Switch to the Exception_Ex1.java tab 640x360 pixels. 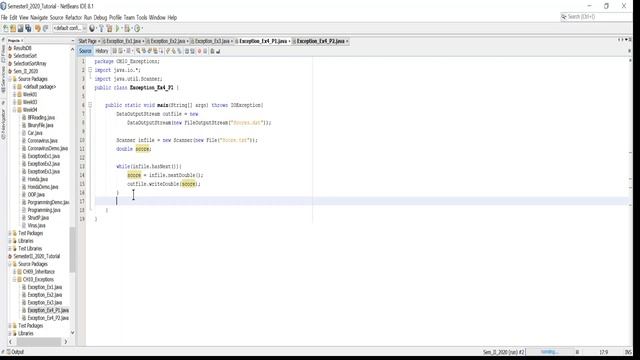123,41
